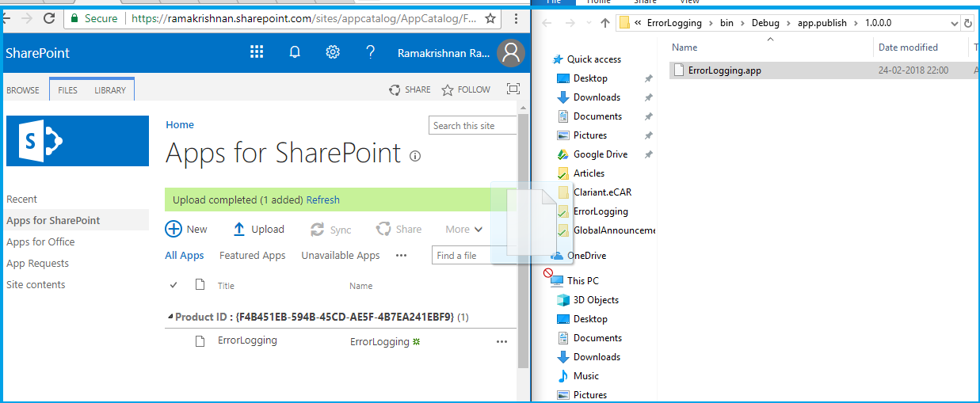Open the Explorer address bar history dropdown
Screen dimensions: 980x403
955,23
